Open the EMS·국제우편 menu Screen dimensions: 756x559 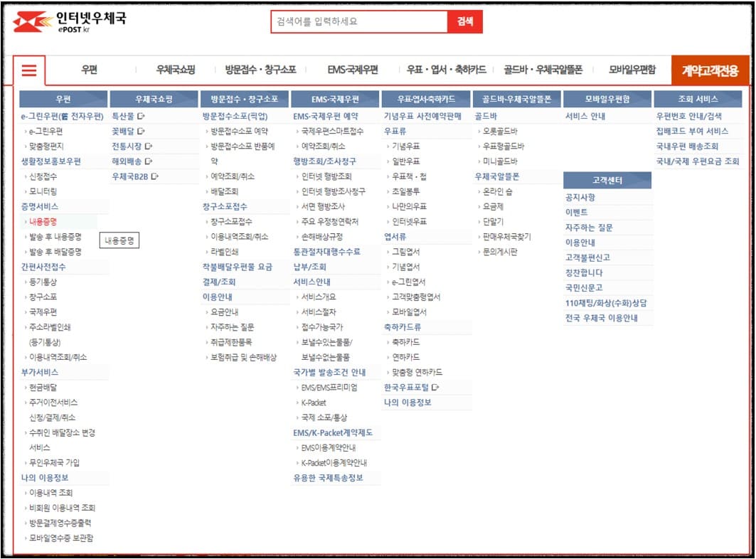(x=353, y=71)
